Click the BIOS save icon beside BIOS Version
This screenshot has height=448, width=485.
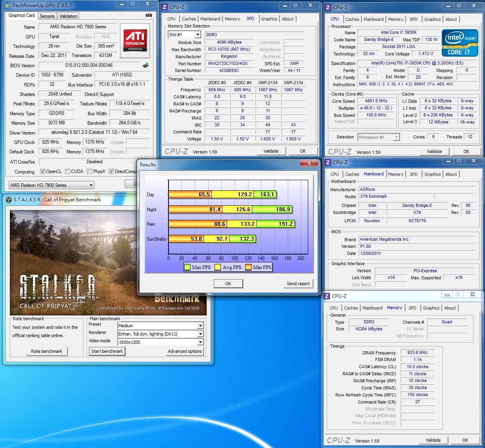tap(146, 65)
